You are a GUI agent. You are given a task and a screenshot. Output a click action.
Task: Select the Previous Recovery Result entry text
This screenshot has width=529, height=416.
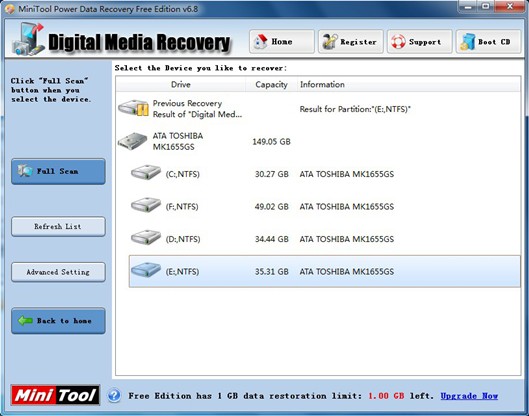coord(197,109)
